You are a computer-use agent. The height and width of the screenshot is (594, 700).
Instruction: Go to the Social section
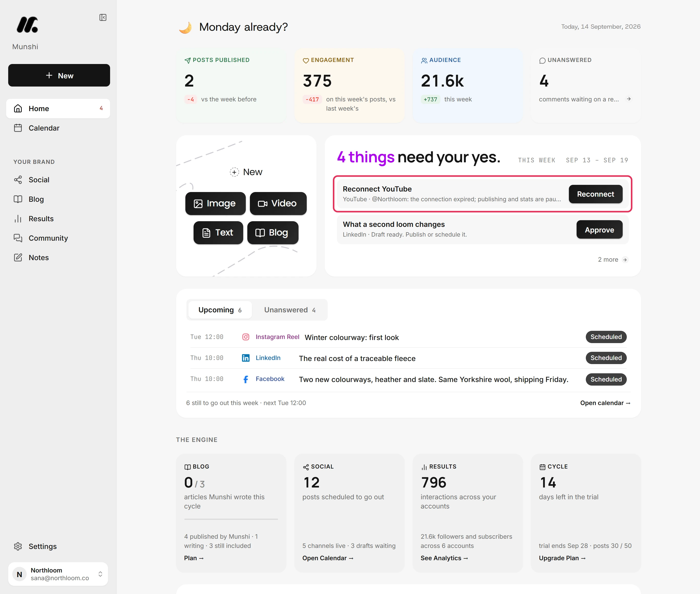tap(58, 180)
